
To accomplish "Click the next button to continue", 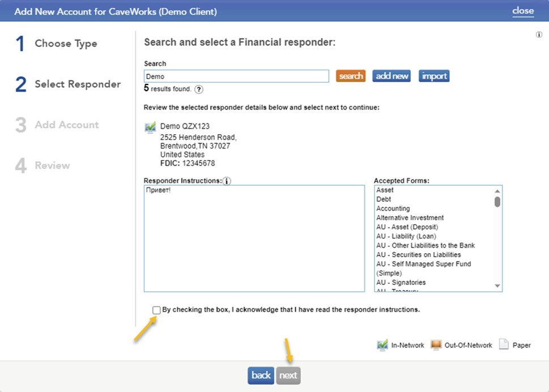I will tap(288, 375).
